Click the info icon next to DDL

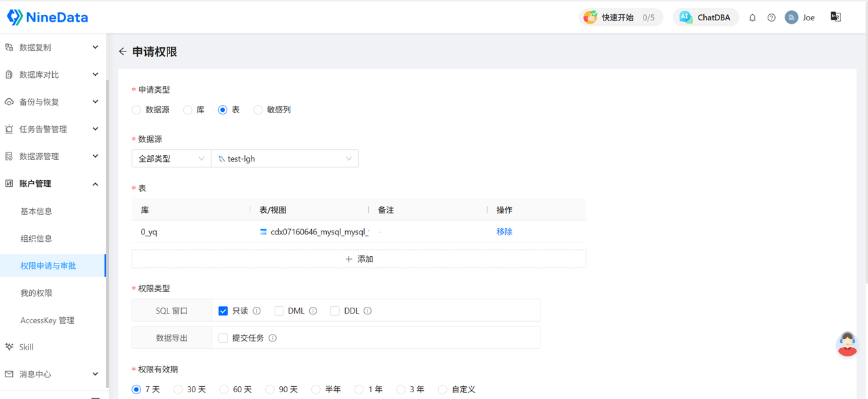coord(367,311)
